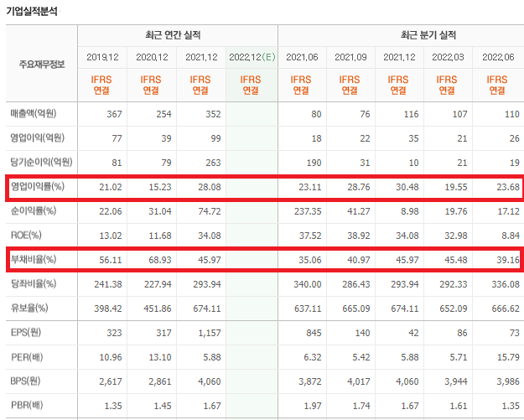Click the 68.93 debt ratio value
The width and height of the screenshot is (524, 420).
click(x=160, y=260)
